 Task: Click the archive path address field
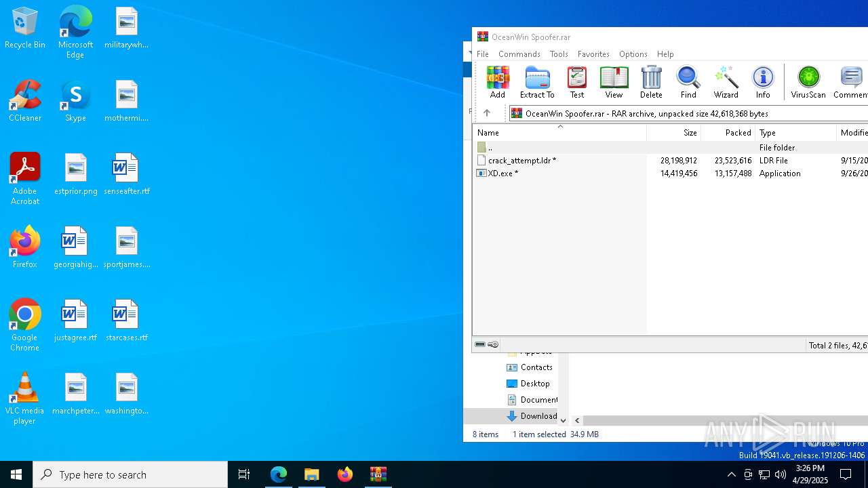[x=688, y=113]
